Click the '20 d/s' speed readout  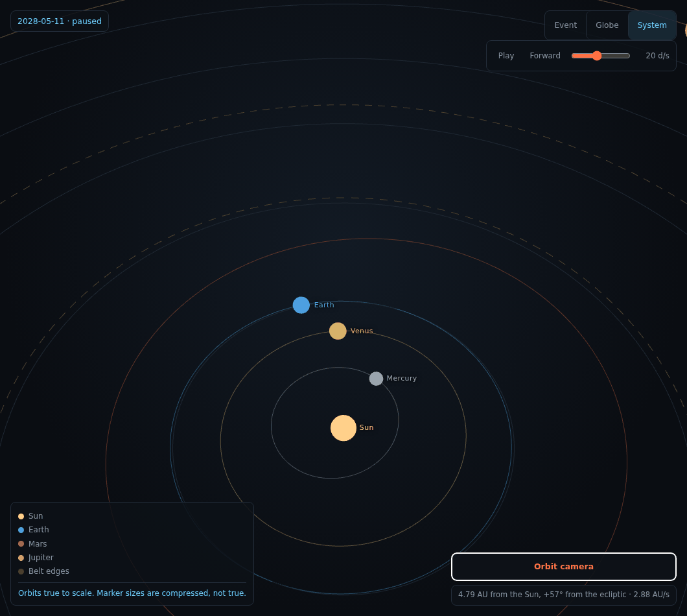pyautogui.click(x=657, y=56)
